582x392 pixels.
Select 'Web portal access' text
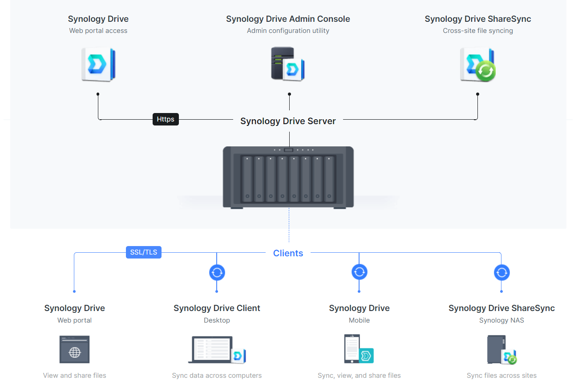coord(98,31)
